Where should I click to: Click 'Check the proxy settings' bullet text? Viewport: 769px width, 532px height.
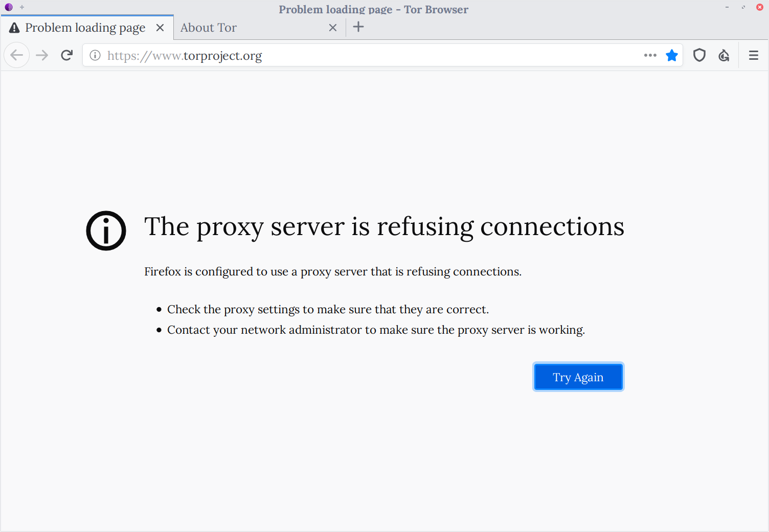(x=328, y=310)
